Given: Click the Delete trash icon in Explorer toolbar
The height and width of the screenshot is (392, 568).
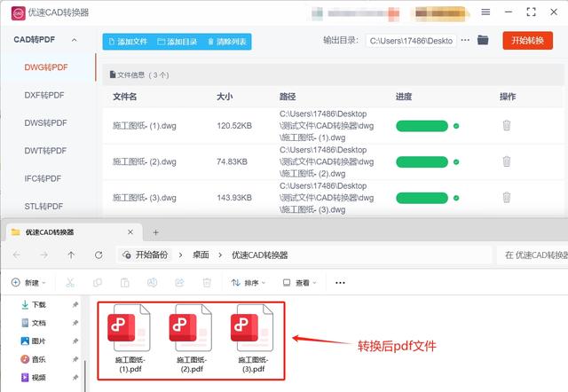Looking at the screenshot, I should tap(207, 282).
